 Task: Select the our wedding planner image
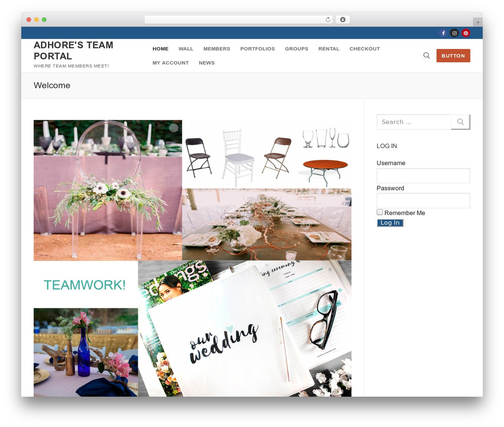[x=245, y=329]
